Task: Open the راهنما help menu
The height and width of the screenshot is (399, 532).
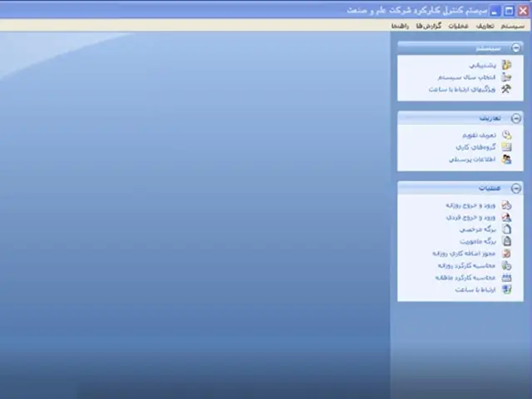Action: pos(402,26)
